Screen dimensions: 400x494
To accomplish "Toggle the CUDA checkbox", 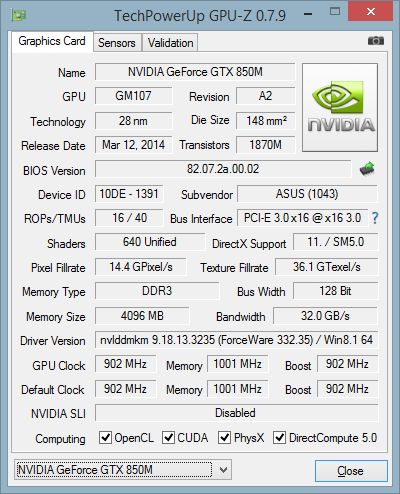I will [x=168, y=437].
